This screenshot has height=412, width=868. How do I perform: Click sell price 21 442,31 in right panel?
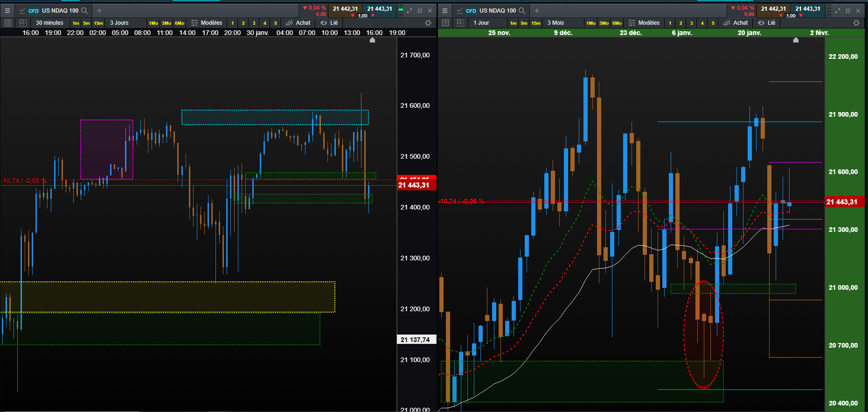773,9
